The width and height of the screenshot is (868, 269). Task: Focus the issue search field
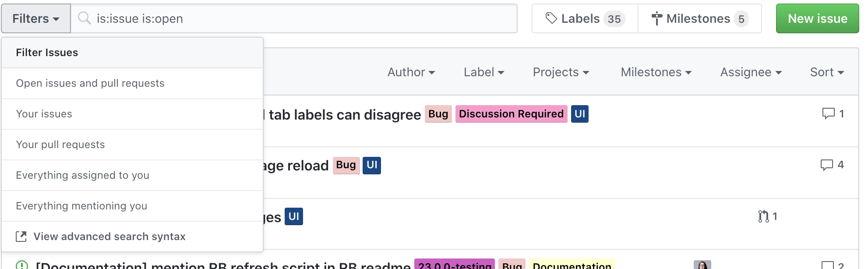(x=294, y=18)
